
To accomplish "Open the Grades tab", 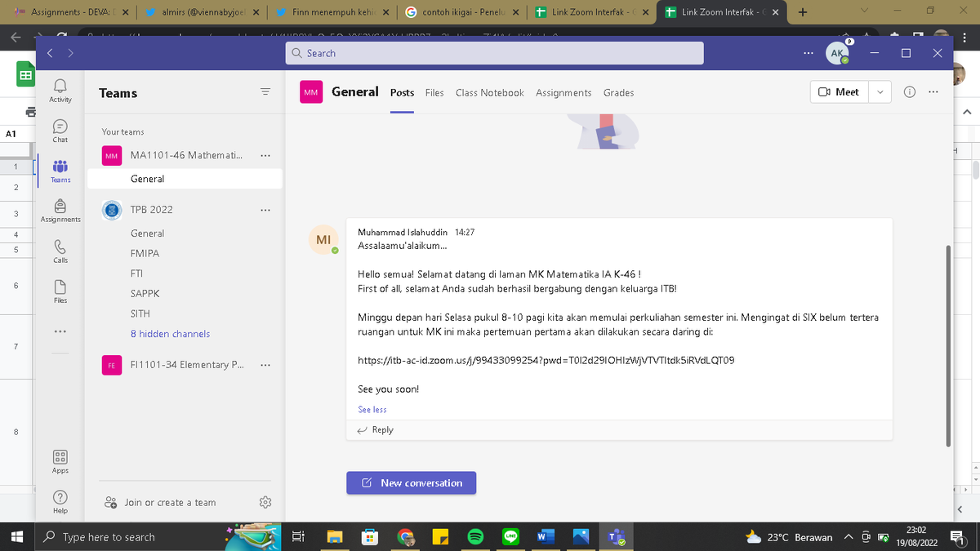I will [618, 93].
